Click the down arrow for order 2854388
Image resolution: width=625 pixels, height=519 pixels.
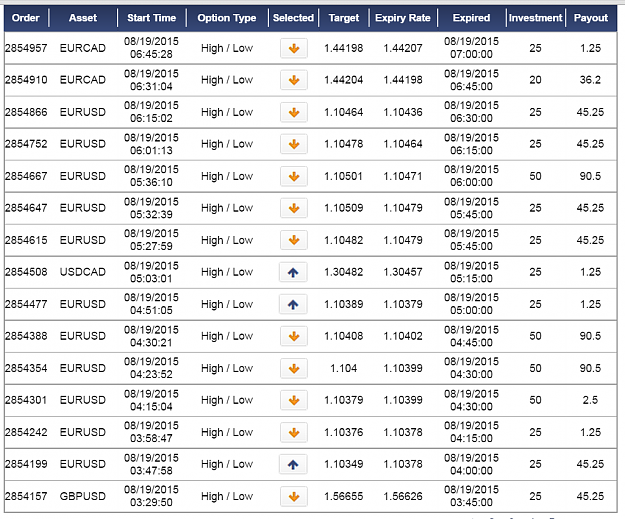coord(294,336)
